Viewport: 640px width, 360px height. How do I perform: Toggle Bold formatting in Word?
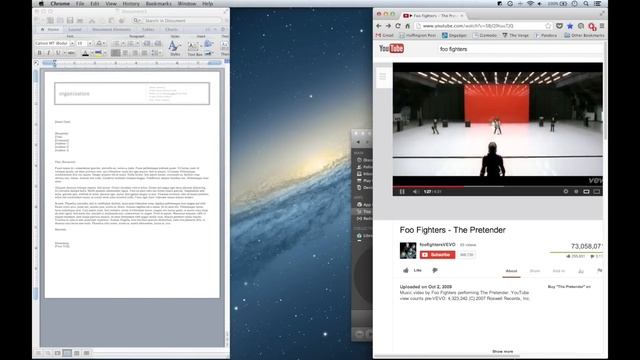click(40, 53)
